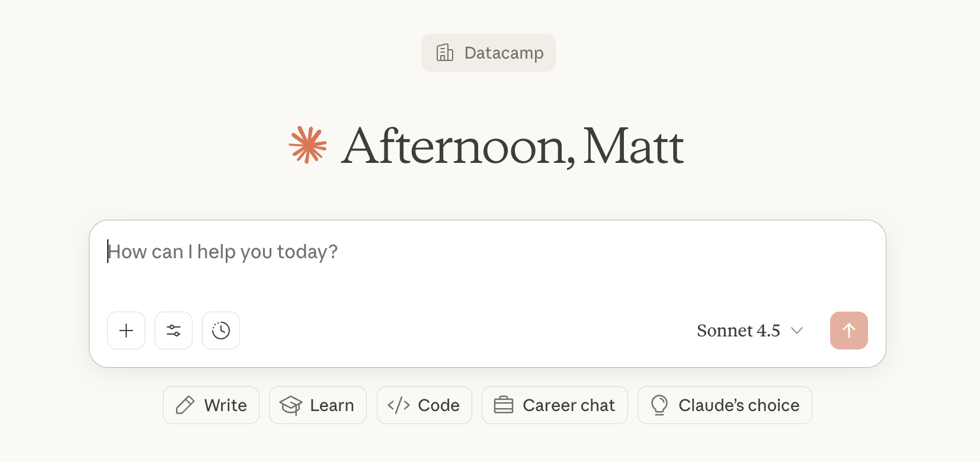Image resolution: width=980 pixels, height=462 pixels.
Task: Click the briefcase icon on Career chat
Action: tap(504, 405)
